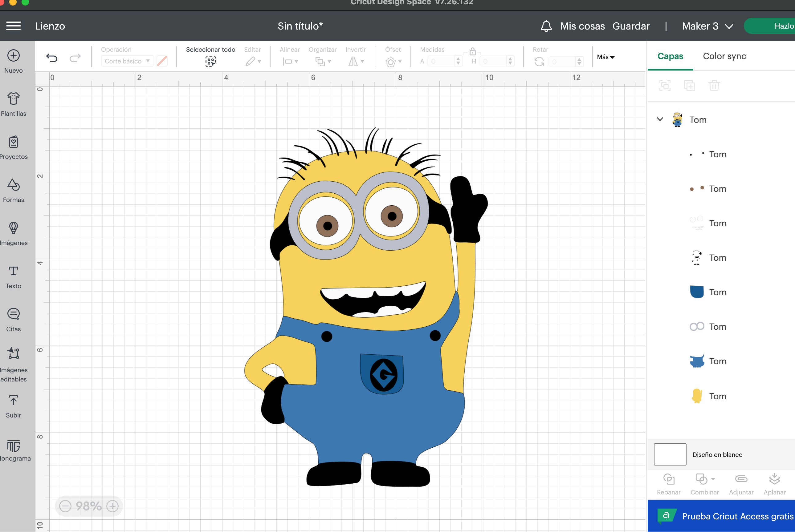Click the Subir upload icon

coord(13,402)
